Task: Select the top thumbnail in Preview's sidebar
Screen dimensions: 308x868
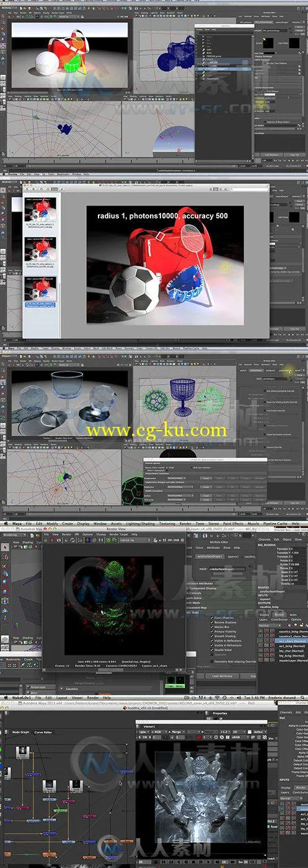Action: tap(40, 209)
